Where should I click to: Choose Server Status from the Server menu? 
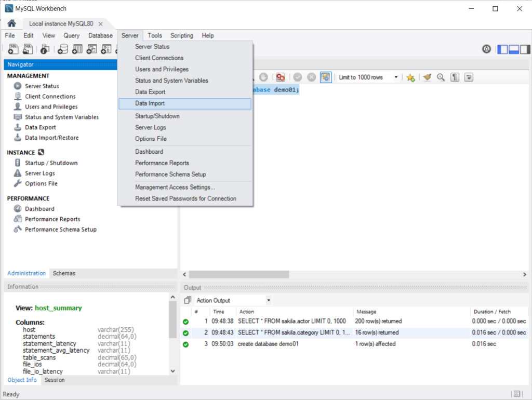(185, 46)
